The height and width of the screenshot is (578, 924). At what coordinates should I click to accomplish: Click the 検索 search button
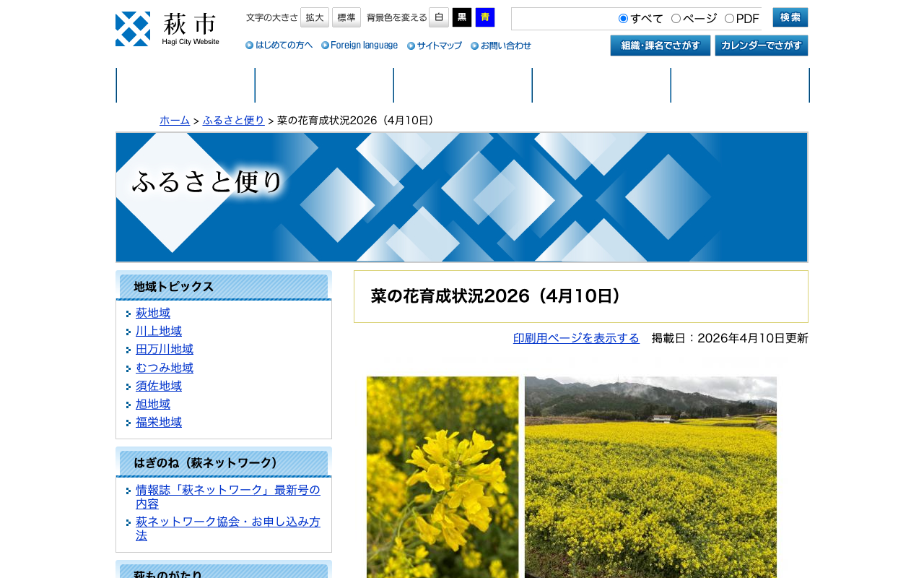[790, 17]
